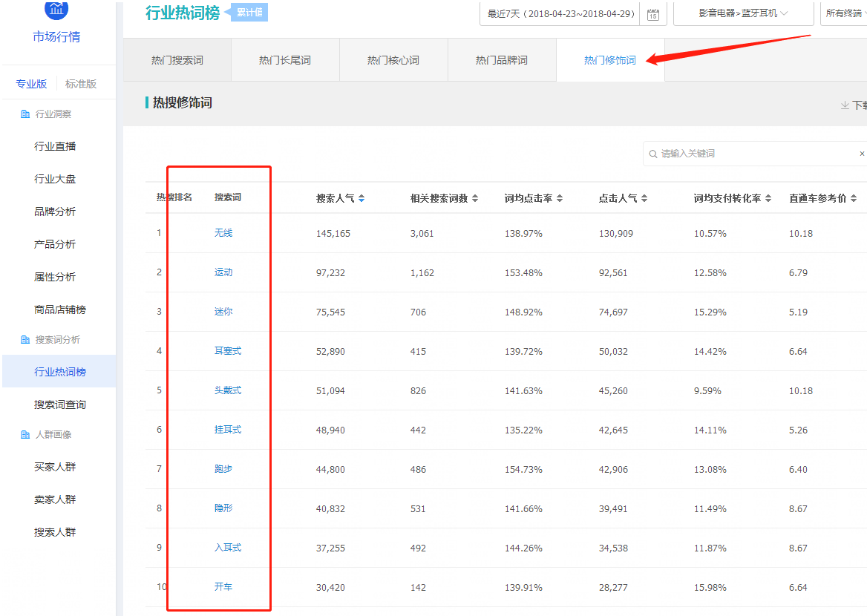Screen dimensions: 867x616
Task: Switch to 专业版 mode
Action: coord(31,84)
